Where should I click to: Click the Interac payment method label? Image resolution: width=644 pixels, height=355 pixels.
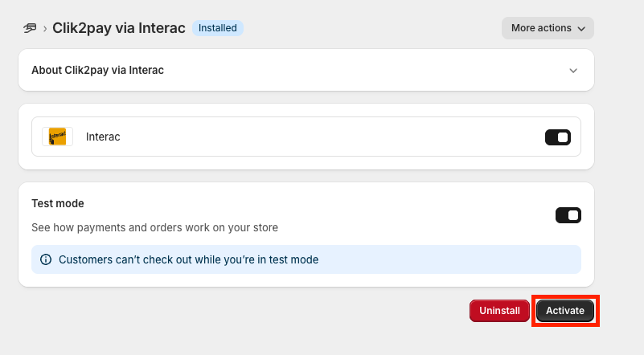pyautogui.click(x=103, y=137)
